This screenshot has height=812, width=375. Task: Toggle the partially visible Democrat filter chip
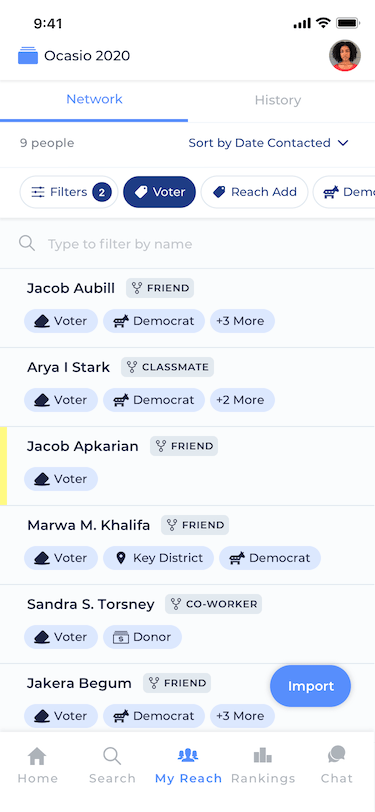pyautogui.click(x=344, y=192)
